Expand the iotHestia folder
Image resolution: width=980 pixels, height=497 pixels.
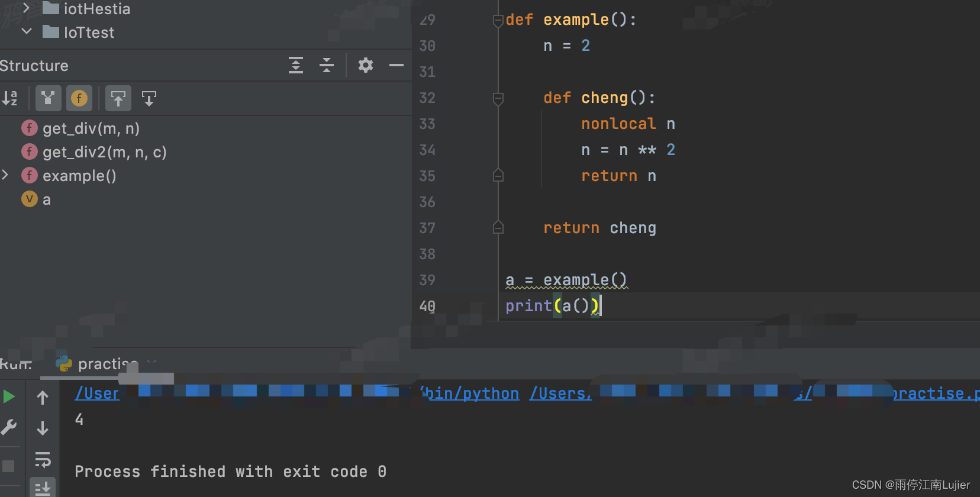coord(26,8)
